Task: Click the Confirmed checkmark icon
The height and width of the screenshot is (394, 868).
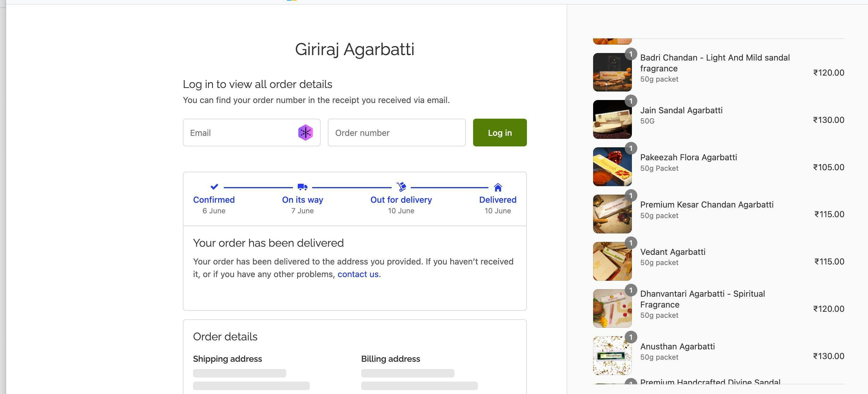Action: tap(214, 186)
